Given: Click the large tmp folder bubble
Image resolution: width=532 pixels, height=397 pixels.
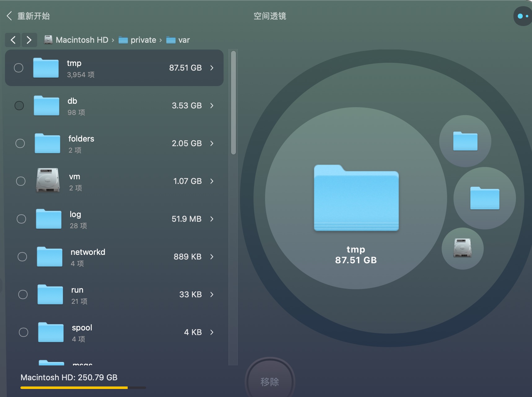Looking at the screenshot, I should [356, 198].
